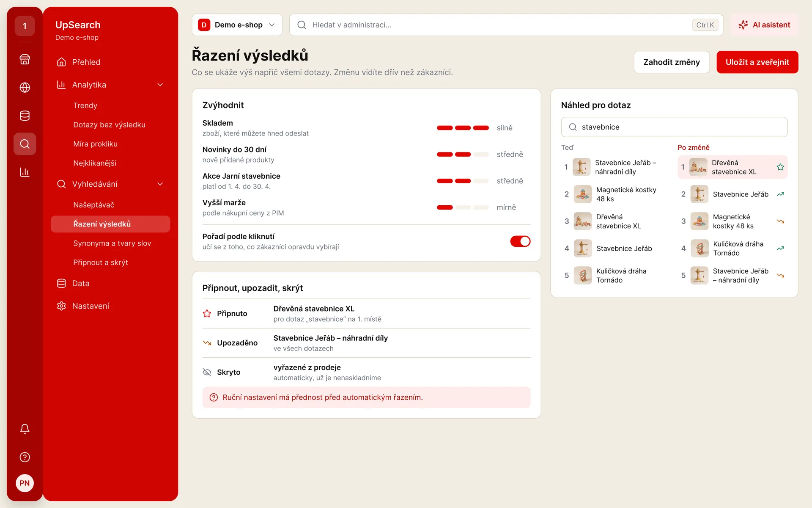
Task: Click the Připnuto star icon
Action: 207,314
